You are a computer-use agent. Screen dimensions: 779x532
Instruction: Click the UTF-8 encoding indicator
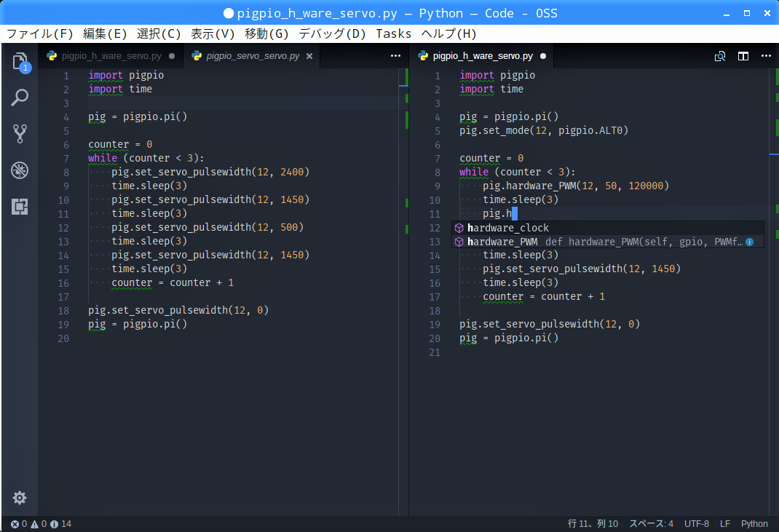696,524
